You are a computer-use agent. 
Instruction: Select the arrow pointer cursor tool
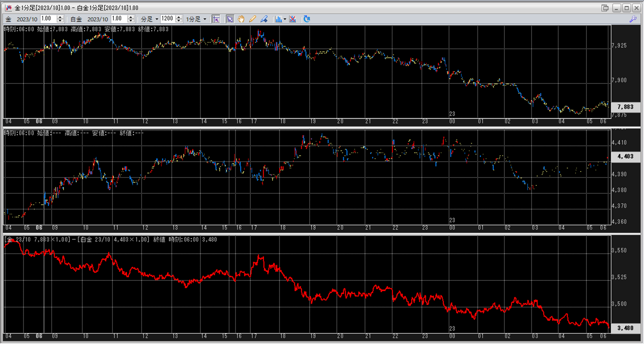[x=230, y=19]
